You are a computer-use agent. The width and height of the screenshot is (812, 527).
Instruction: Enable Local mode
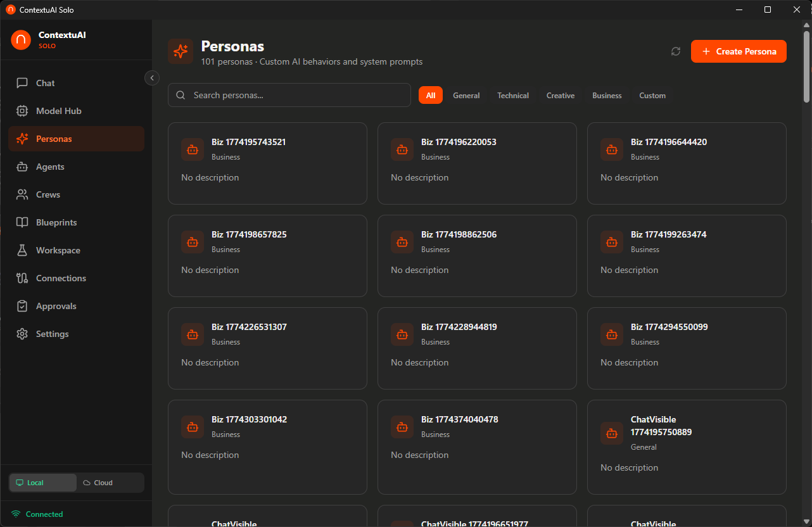click(42, 483)
